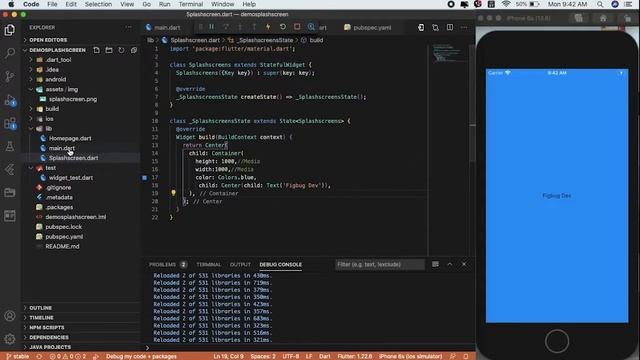The image size is (640, 360).
Task: Open the Accounts icon in activity bar
Action: [x=10, y=316]
